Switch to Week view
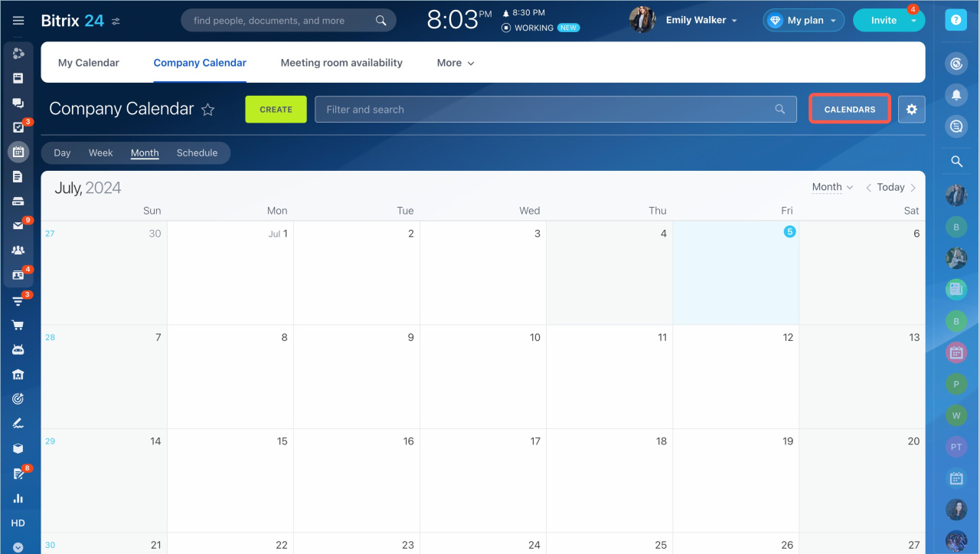Screen dimensions: 980x554 [x=100, y=152]
